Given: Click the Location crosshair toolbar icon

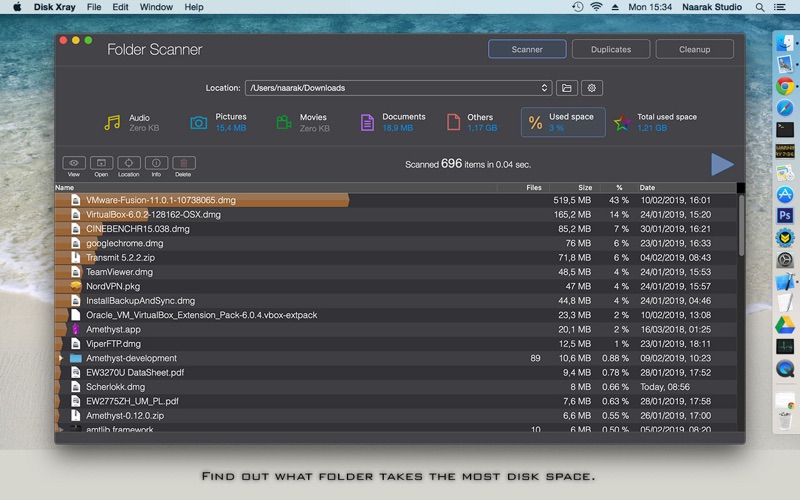Looking at the screenshot, I should tap(129, 163).
